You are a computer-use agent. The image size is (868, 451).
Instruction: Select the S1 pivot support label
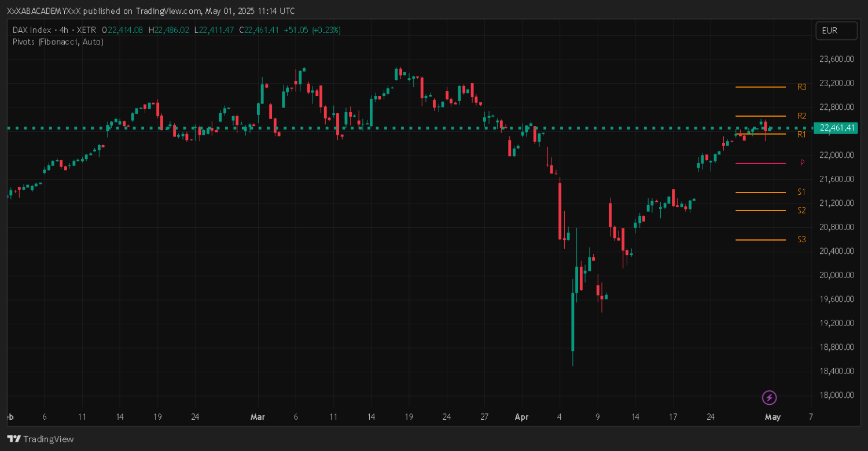click(x=801, y=192)
